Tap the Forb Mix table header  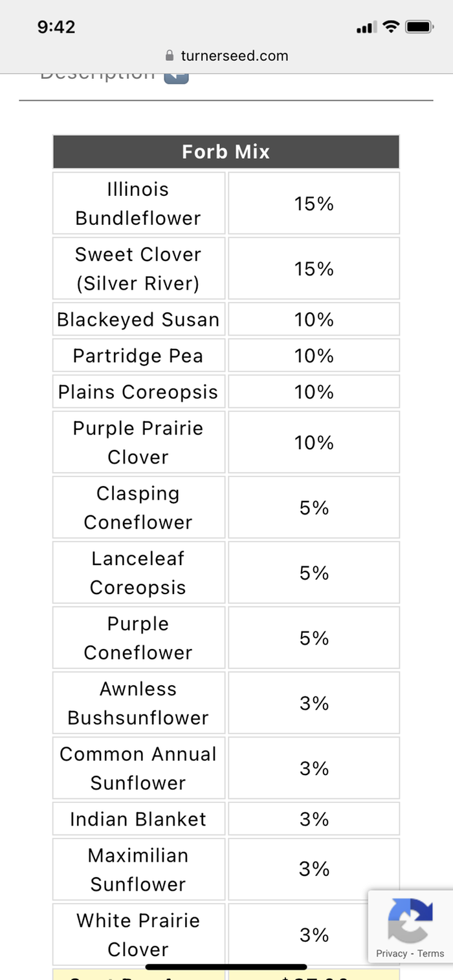coord(226,152)
